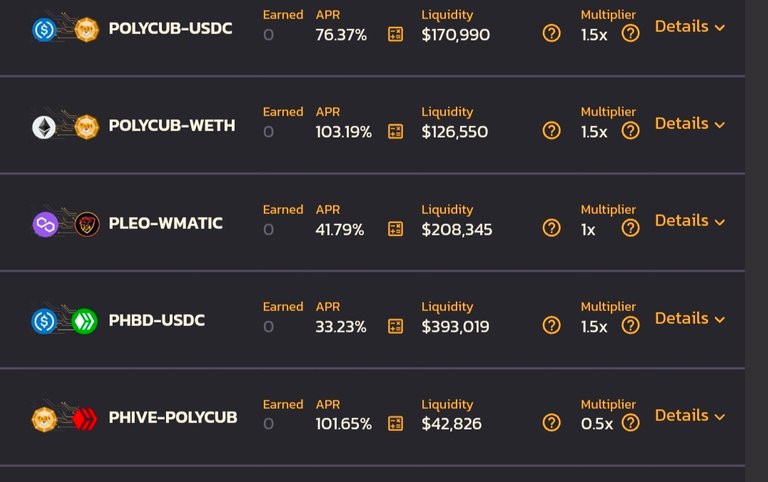Click liquidity help icon for POLYCUB-USDC

point(552,33)
